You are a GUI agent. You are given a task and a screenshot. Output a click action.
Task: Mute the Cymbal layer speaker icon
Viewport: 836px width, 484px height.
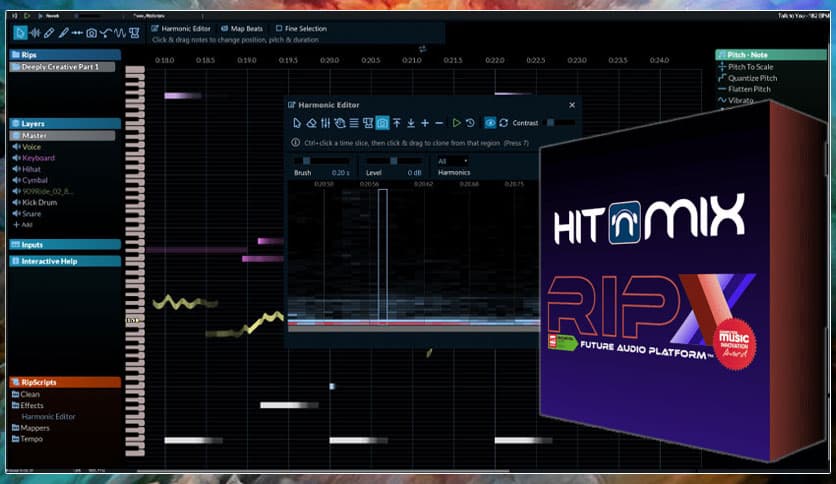pos(16,180)
